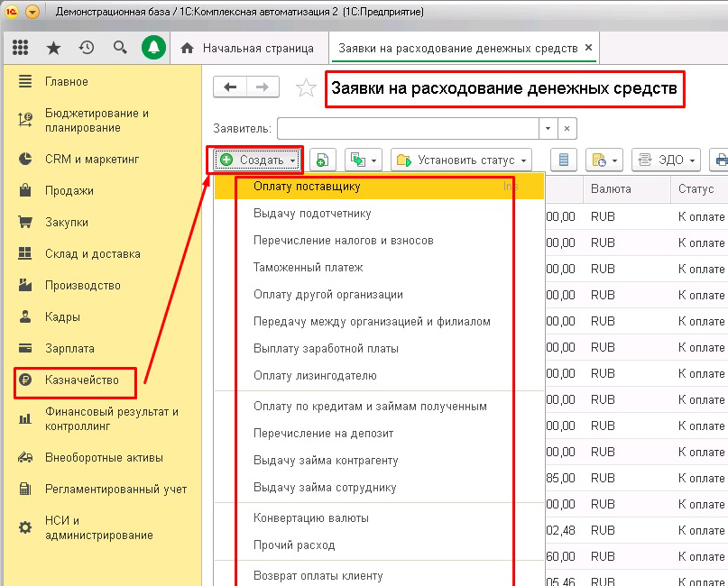Clear the Заявитель field with the X button
This screenshot has height=586, width=728.
click(x=567, y=128)
